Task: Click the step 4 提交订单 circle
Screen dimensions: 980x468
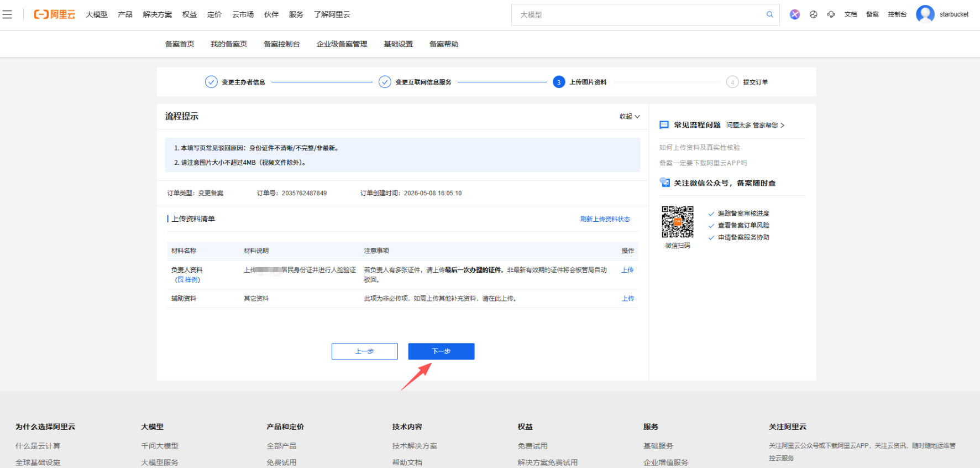Action: point(732,82)
